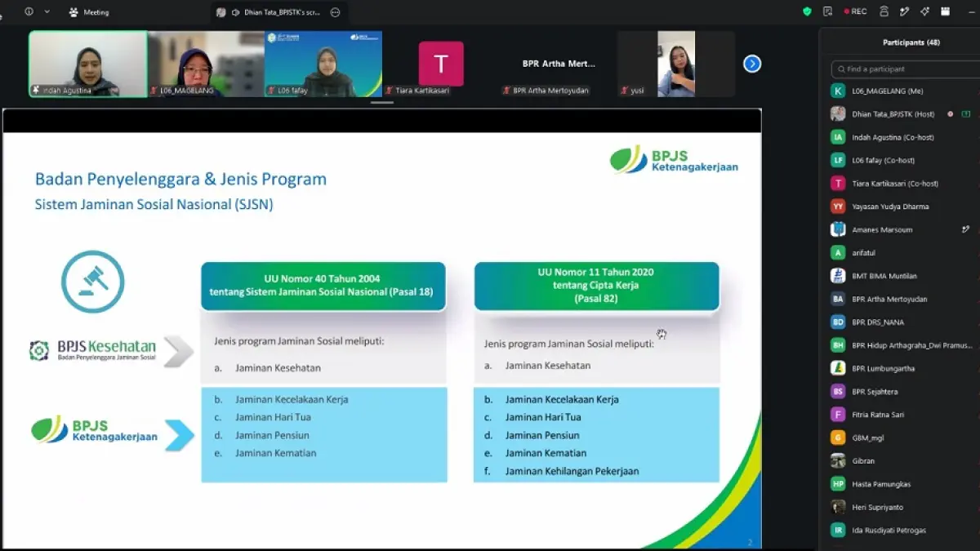Click the IA avatar of Indah Agustina
980x551 pixels.
[838, 137]
